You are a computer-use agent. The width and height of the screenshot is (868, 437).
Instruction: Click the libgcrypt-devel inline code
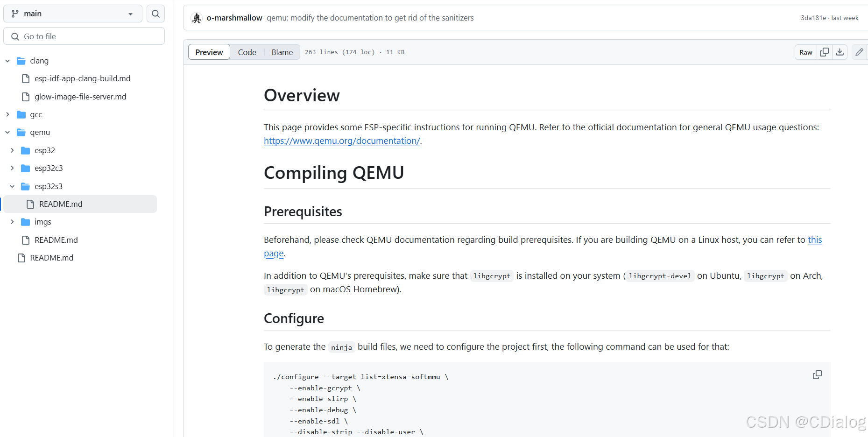click(660, 276)
